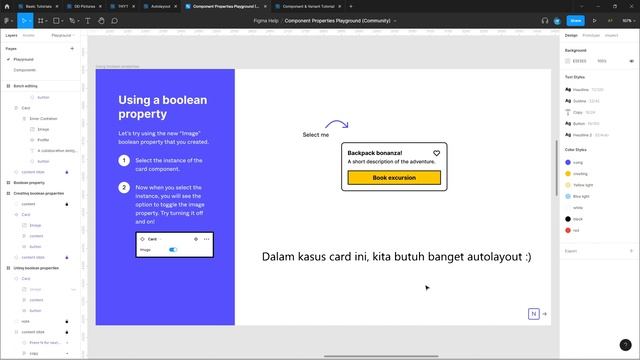Click the help question mark button
Viewport: 640px width, 360px height.
[625, 345]
